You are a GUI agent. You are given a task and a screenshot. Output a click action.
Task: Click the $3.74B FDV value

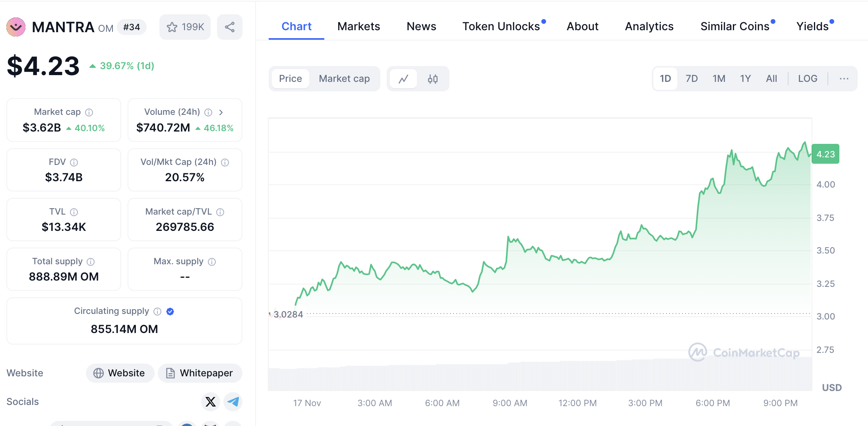(x=64, y=177)
